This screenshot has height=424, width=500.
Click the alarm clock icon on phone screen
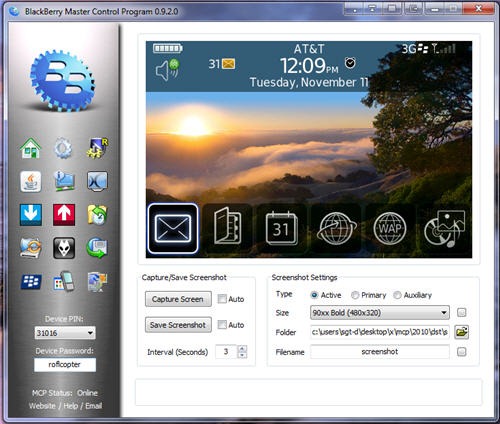tap(350, 63)
